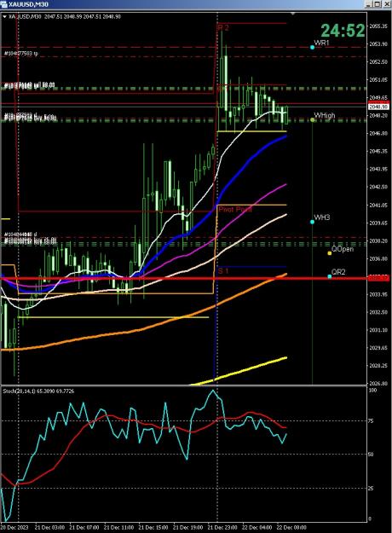
Task: Select the cyan QR2 marker square
Action: (x=330, y=276)
